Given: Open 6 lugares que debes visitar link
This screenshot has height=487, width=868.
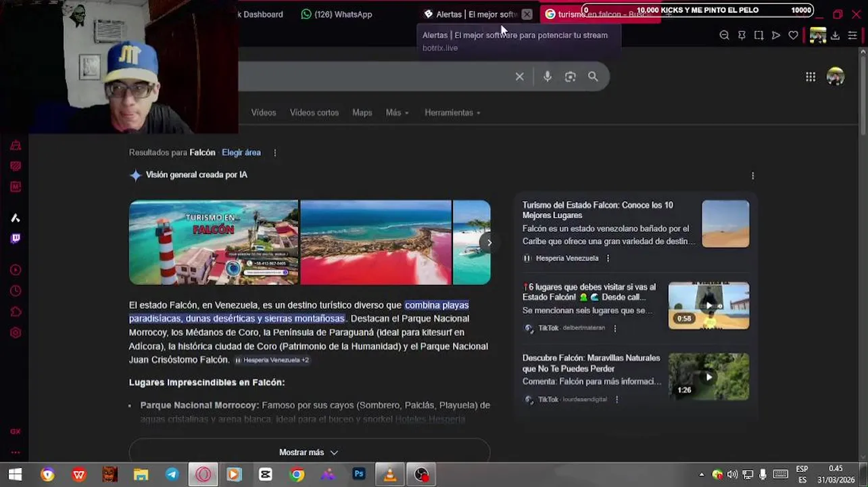Looking at the screenshot, I should click(589, 292).
